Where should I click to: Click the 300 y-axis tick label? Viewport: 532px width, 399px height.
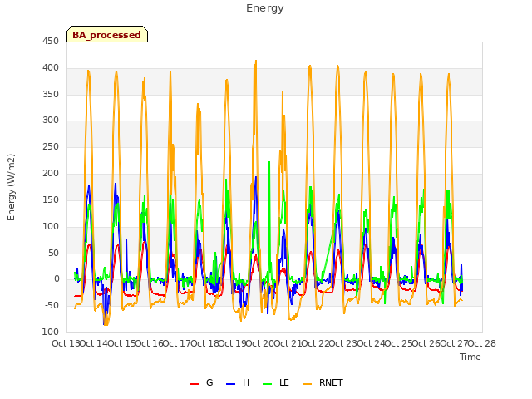(x=51, y=120)
